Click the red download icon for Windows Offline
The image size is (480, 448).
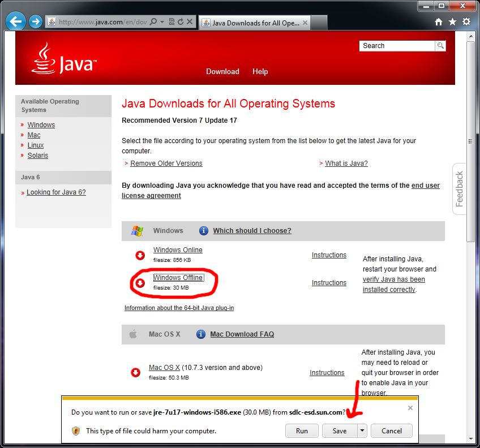point(140,283)
